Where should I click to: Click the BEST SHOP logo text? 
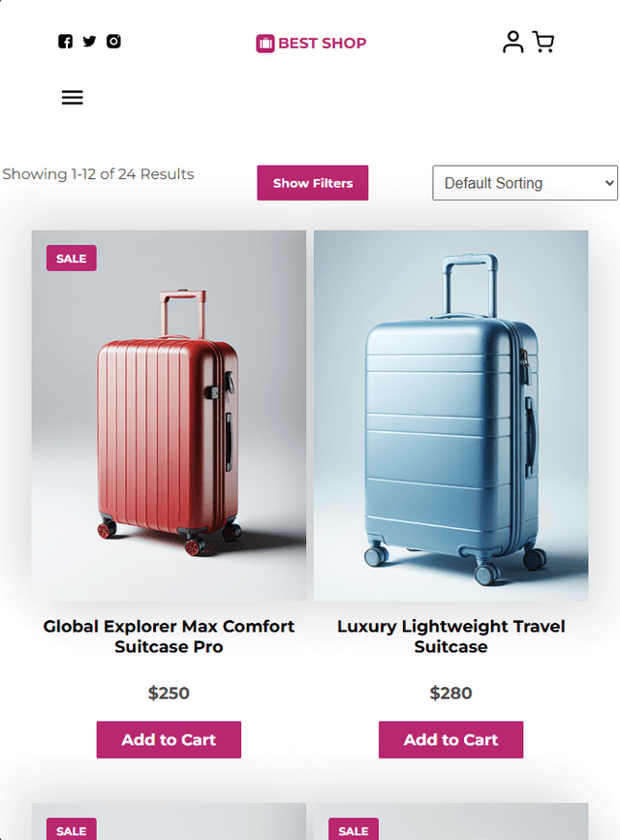[322, 44]
